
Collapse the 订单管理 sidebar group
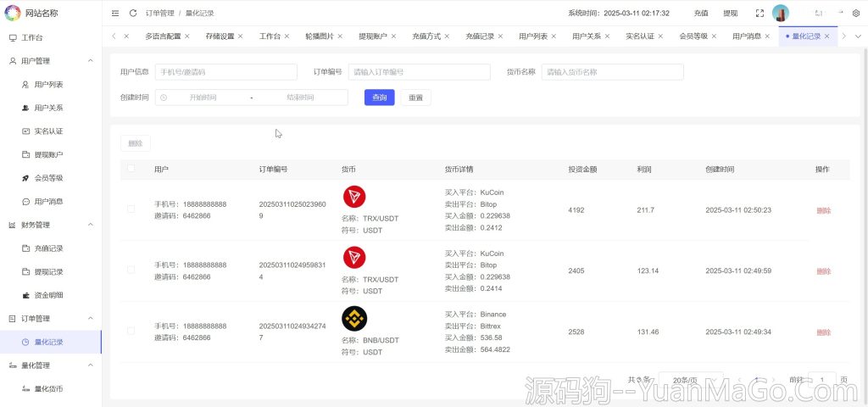tap(91, 319)
